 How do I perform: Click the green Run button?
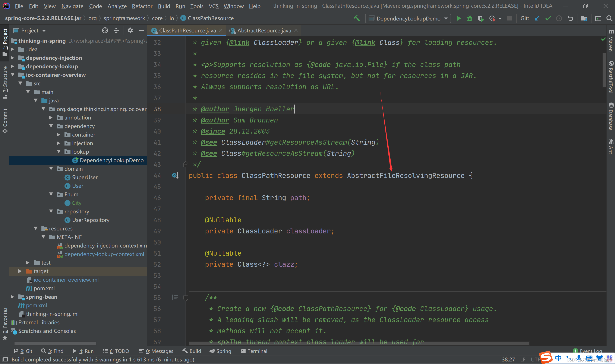458,18
